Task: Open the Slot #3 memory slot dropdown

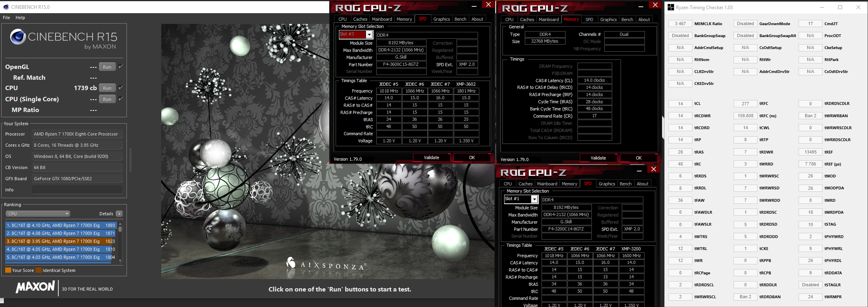Action: [x=369, y=35]
